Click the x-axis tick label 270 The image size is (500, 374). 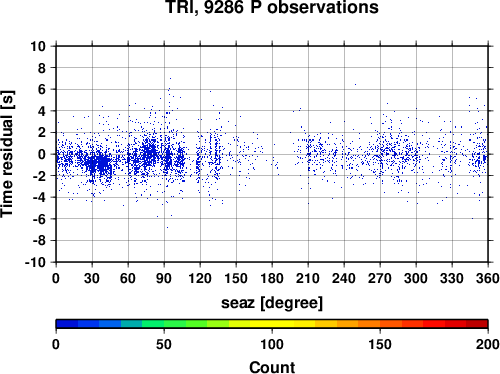[380, 278]
